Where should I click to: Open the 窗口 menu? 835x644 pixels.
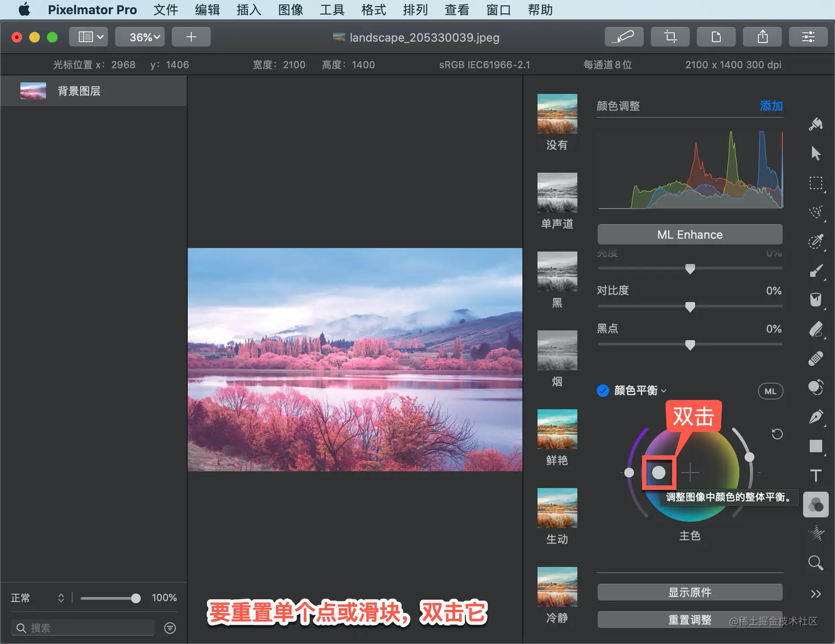coord(499,9)
